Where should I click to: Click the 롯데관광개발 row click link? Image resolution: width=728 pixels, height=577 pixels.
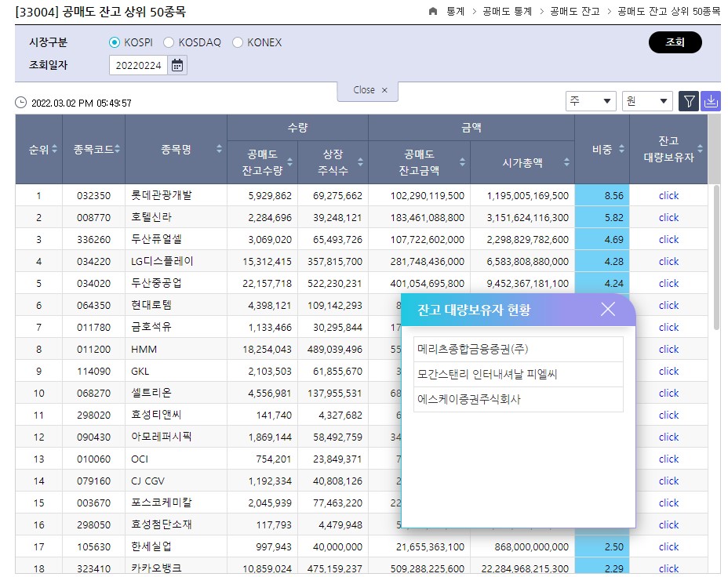tap(668, 196)
